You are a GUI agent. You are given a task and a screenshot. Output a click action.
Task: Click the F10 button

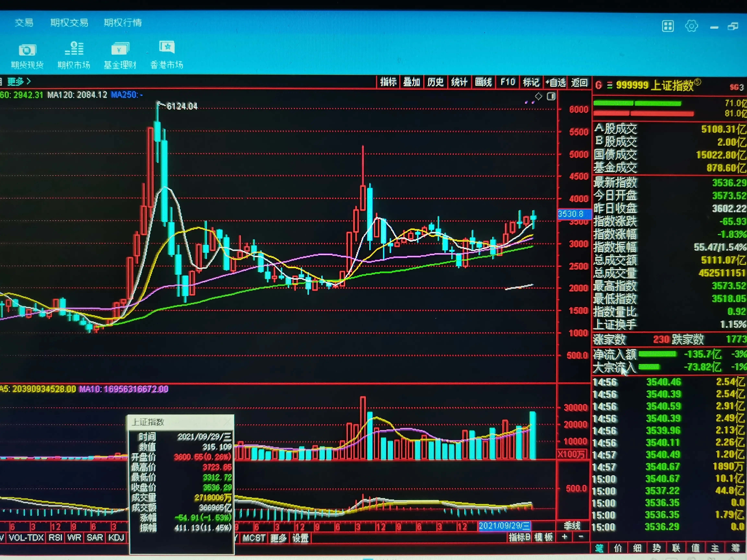507,82
